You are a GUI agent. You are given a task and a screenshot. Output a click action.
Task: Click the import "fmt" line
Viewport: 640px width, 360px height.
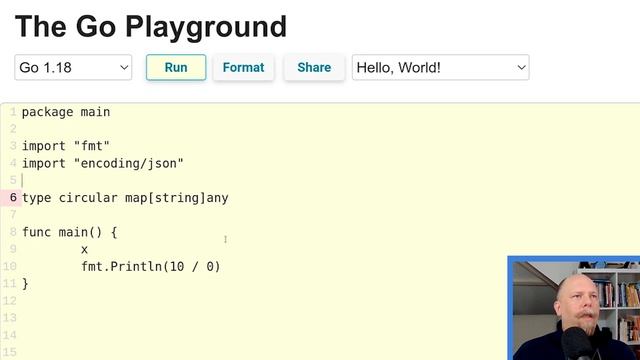click(66, 146)
